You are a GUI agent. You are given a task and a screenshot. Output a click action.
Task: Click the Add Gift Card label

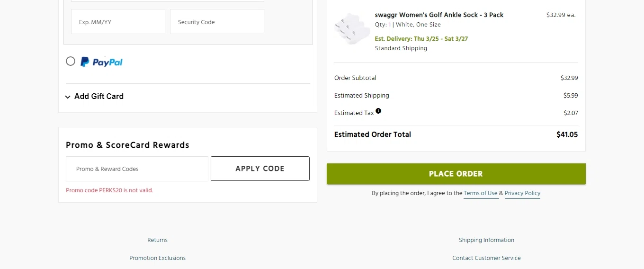tap(99, 96)
